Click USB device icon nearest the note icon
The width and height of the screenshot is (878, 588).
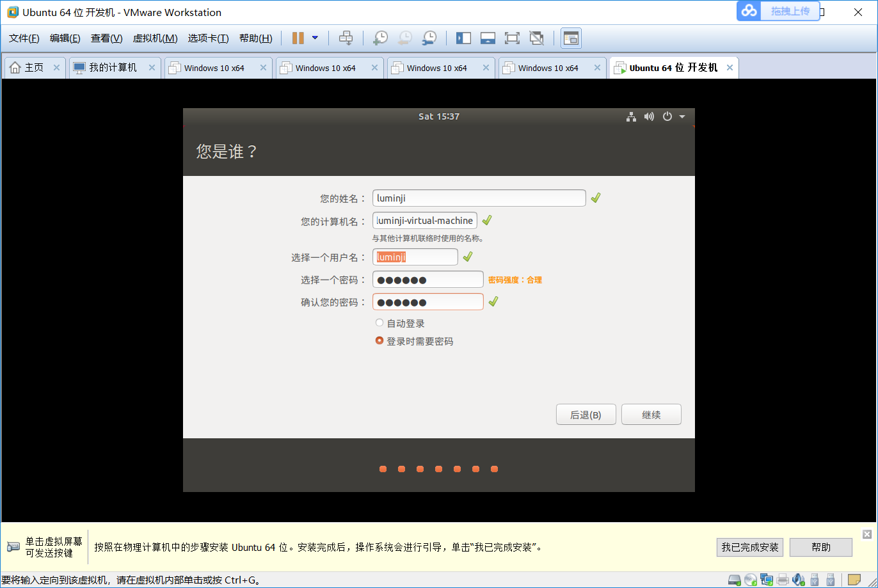[x=831, y=580]
